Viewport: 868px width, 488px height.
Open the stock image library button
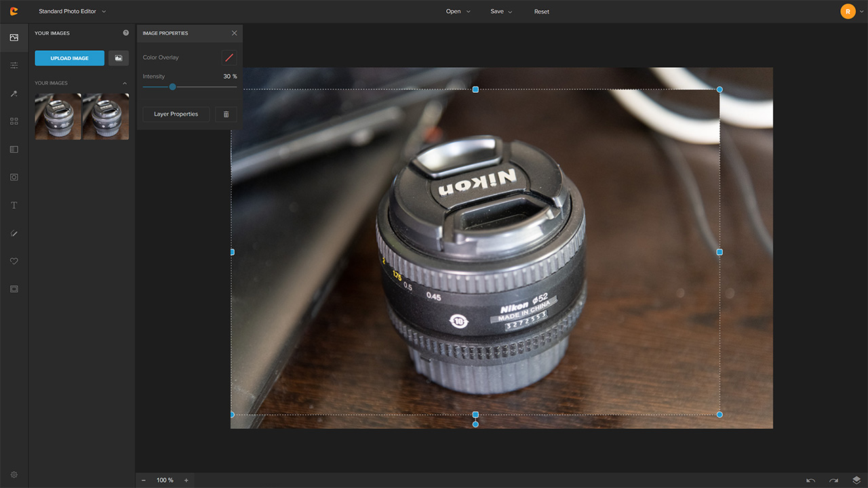pos(119,58)
